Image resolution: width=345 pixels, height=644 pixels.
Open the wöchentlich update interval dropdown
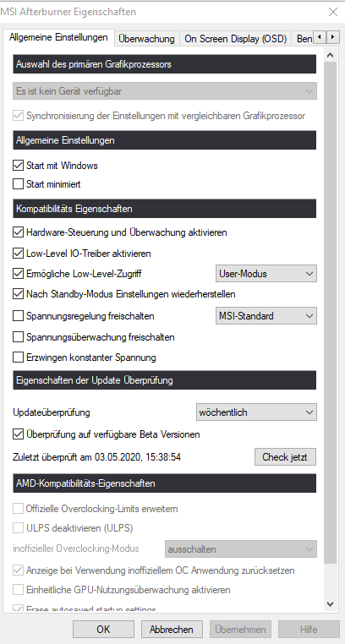coord(256,412)
